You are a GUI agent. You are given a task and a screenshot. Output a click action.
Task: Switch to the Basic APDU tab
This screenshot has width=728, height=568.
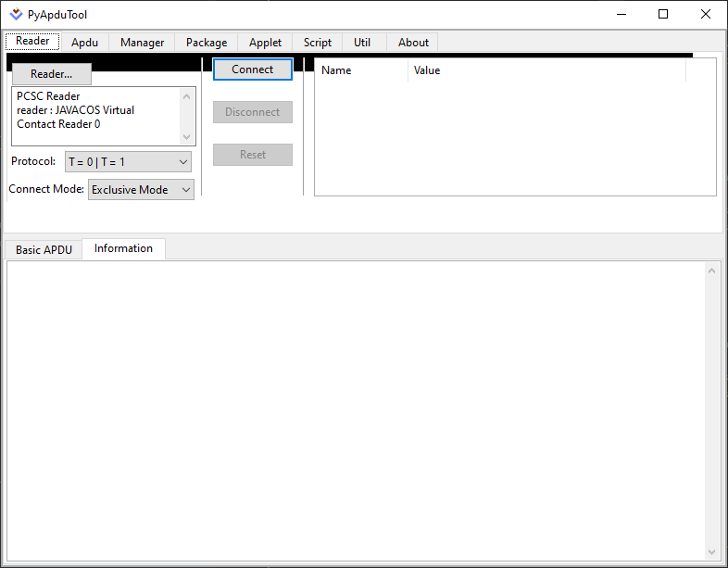coord(44,249)
